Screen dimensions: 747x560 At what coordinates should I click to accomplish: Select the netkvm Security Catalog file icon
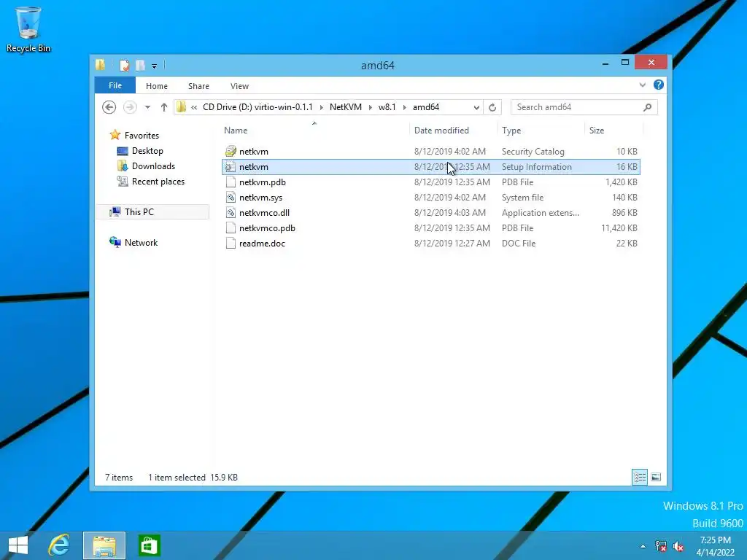point(231,152)
